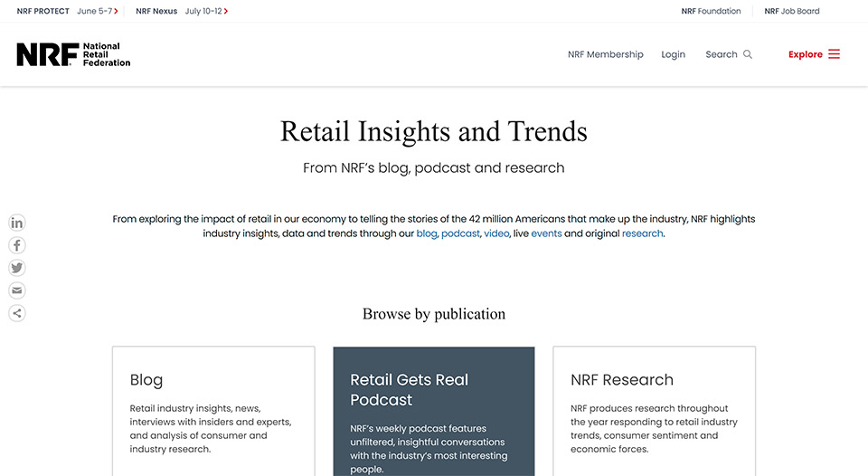Screen dimensions: 868x476
Task: Open the NRF Research publication card
Action: click(655, 411)
